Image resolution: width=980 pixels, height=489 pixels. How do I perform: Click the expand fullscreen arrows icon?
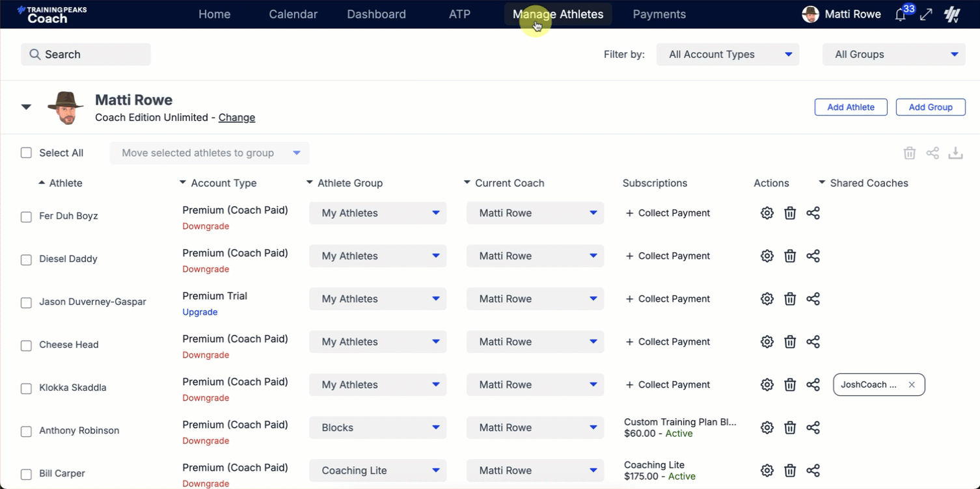point(926,14)
